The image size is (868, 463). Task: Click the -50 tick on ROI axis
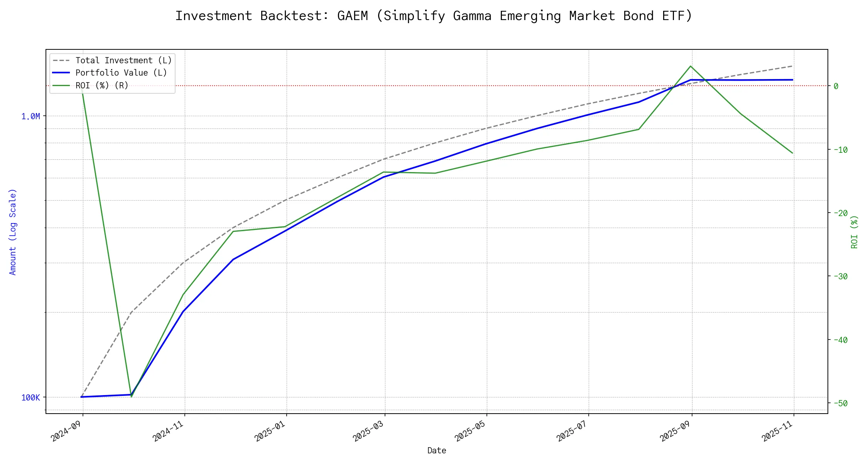click(840, 403)
